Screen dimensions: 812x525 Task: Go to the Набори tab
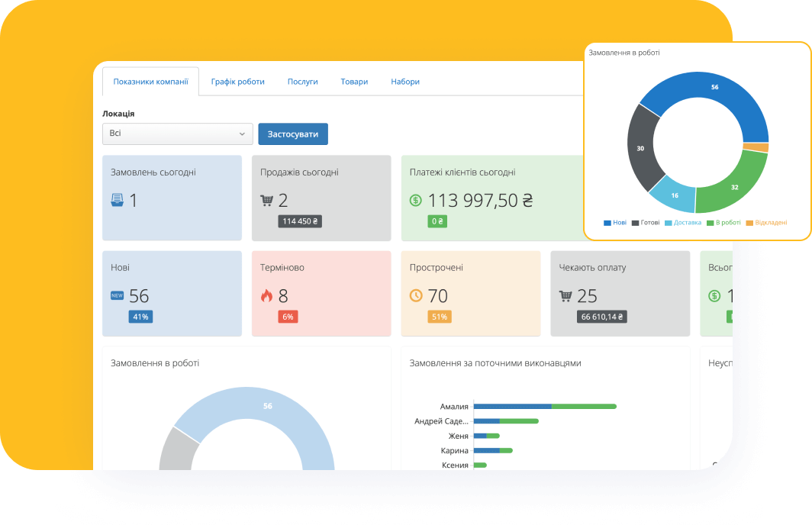[x=404, y=82]
